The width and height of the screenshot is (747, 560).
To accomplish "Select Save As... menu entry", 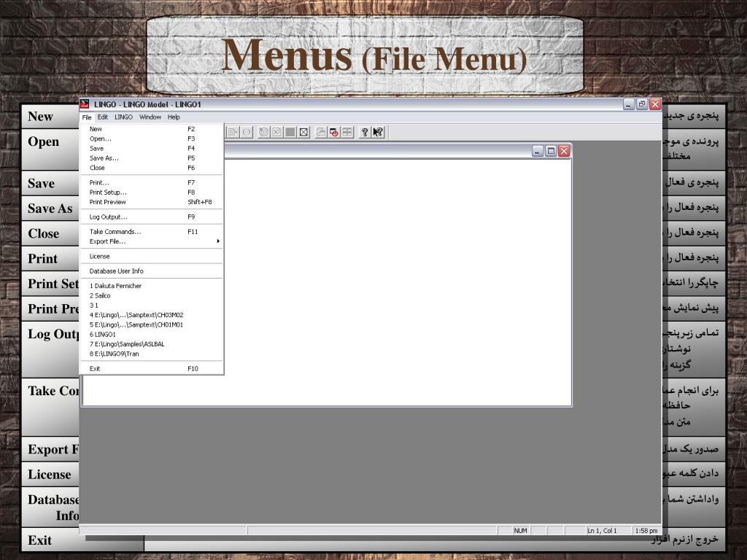I will pos(152,158).
